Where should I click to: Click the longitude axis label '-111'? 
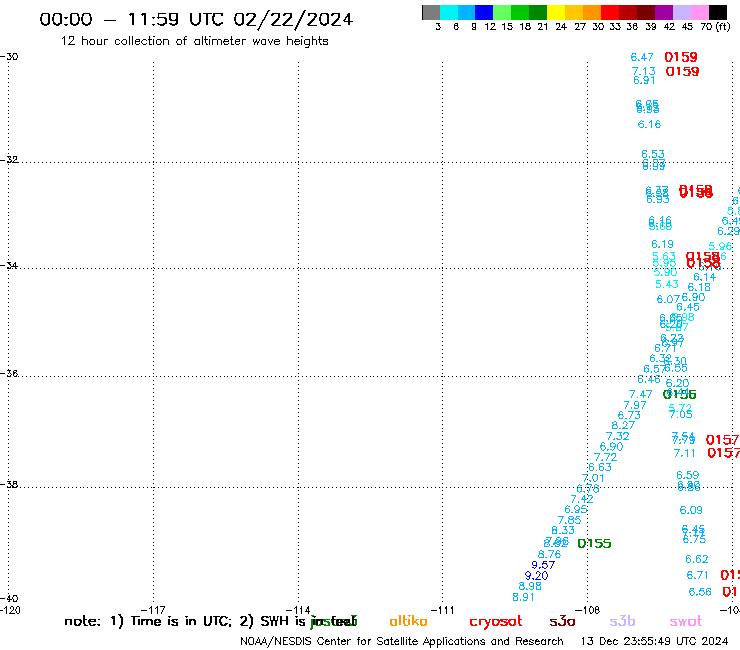pyautogui.click(x=443, y=610)
